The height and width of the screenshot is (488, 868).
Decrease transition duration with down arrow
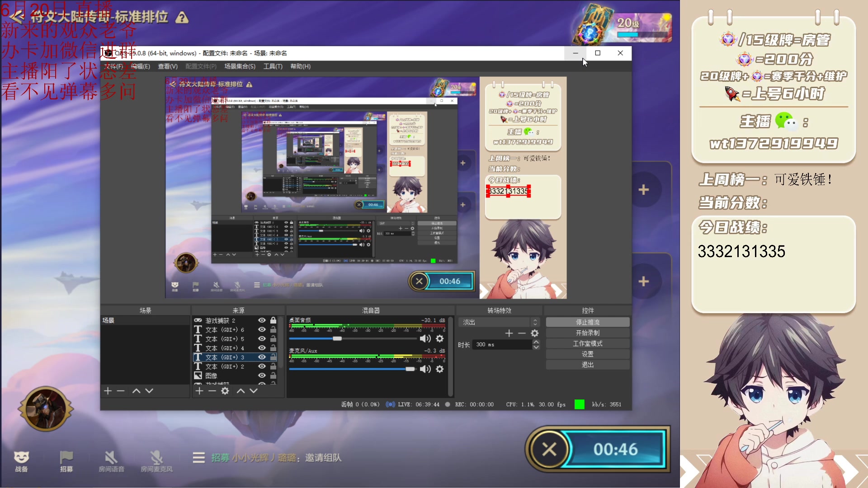pos(536,347)
